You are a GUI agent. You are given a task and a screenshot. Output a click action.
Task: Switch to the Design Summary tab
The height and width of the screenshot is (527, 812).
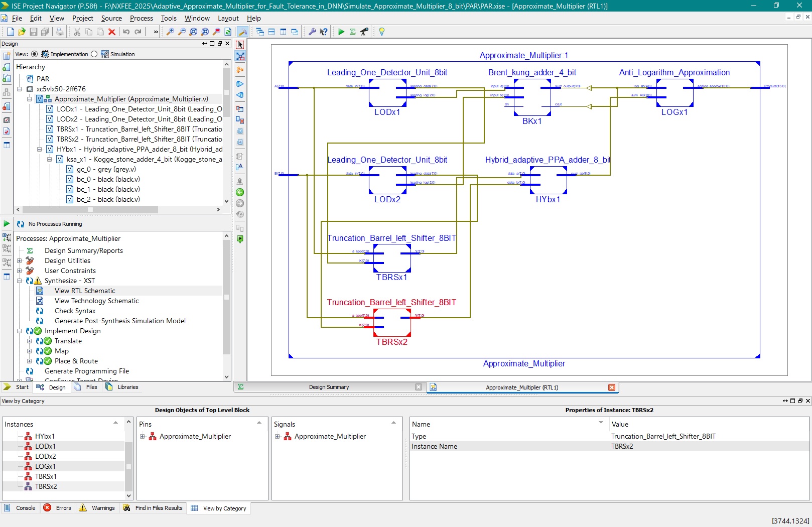click(x=329, y=387)
